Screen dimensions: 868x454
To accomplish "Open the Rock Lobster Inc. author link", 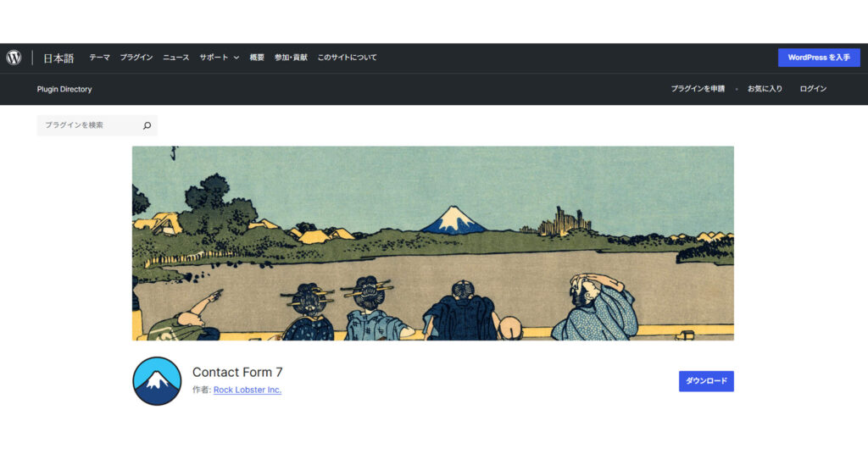I will [x=248, y=390].
